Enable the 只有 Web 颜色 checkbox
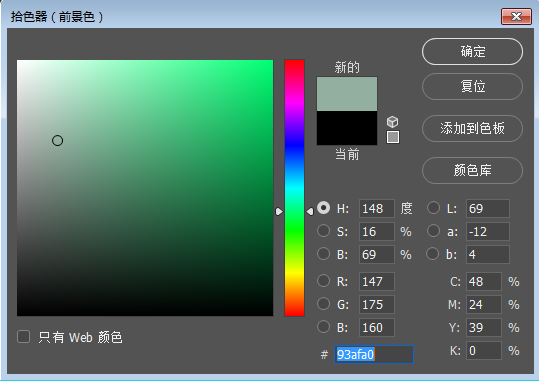 pyautogui.click(x=23, y=337)
